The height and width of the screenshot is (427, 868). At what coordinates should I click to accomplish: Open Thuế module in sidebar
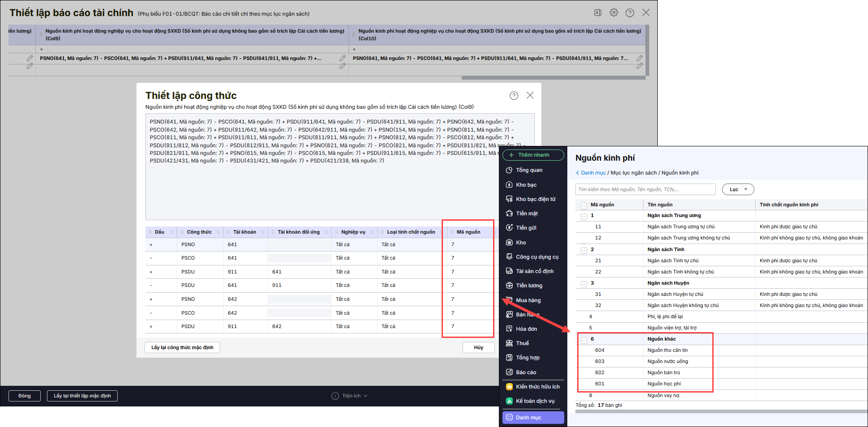coord(522,343)
